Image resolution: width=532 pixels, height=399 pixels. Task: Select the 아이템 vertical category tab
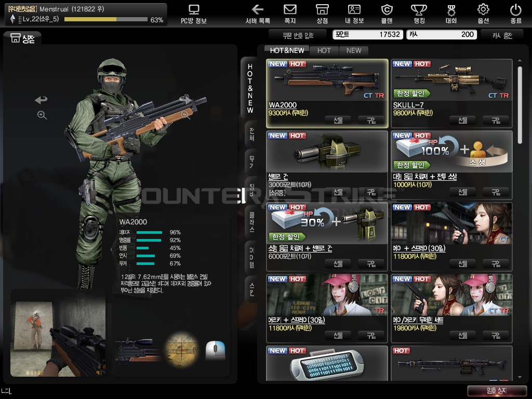click(x=251, y=258)
